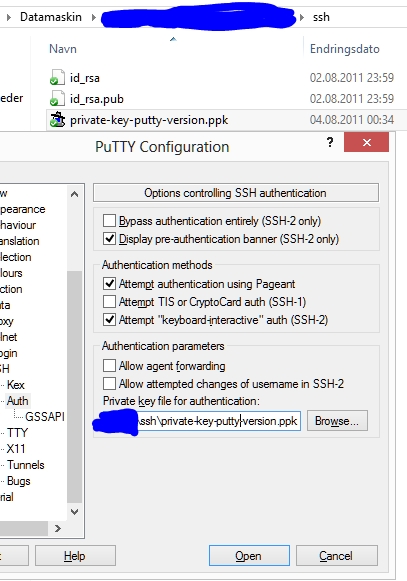Select GSSAPI under Auth in tree
The height and width of the screenshot is (581, 407).
point(44,417)
